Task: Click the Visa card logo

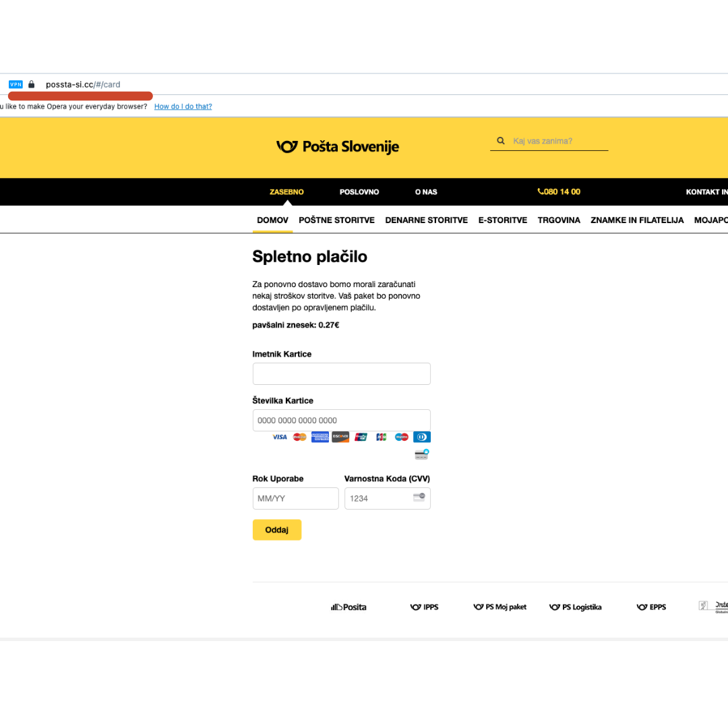Action: click(280, 437)
